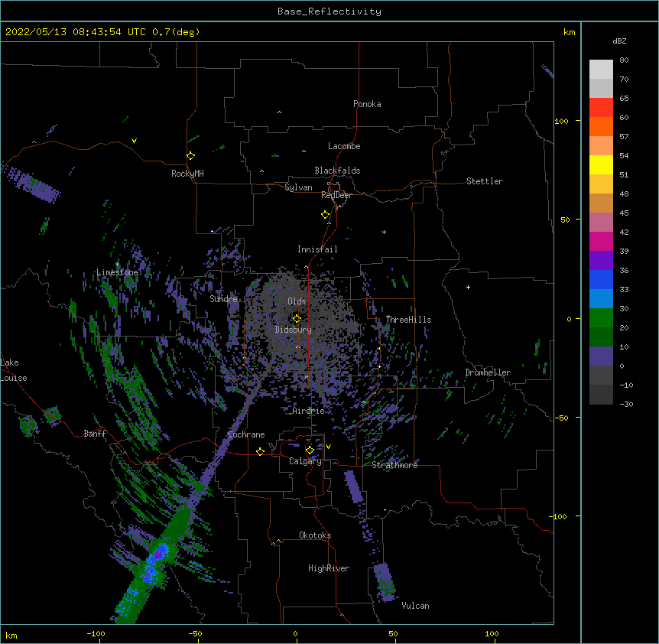Click the Drumheller city label
The width and height of the screenshot is (659, 644).
pyautogui.click(x=488, y=372)
